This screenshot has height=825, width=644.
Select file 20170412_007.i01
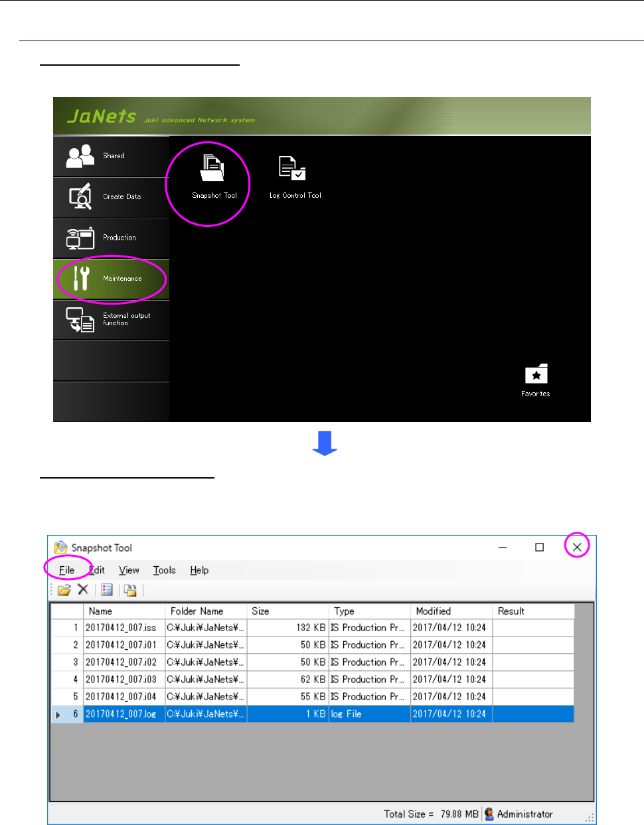pos(121,645)
